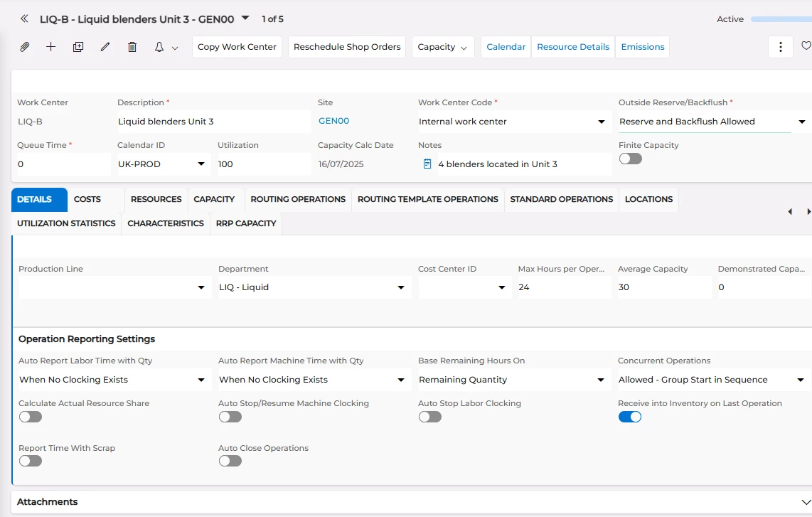The height and width of the screenshot is (517, 812).
Task: Click Copy Work Center button
Action: [x=237, y=47]
